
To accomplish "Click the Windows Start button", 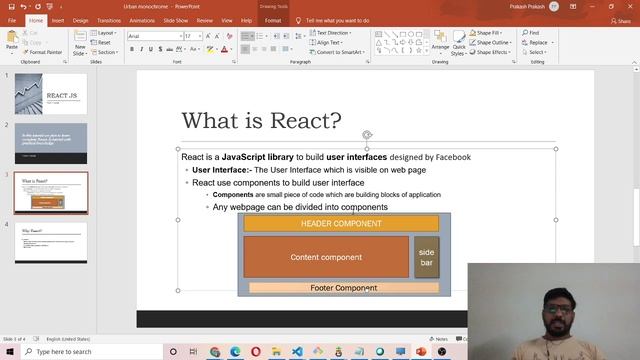I will (x=10, y=351).
